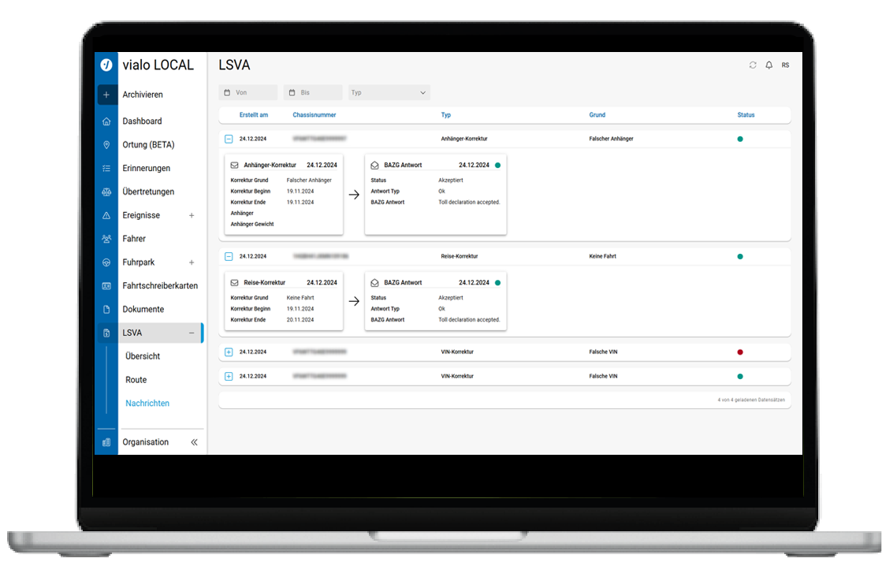
Task: Click the Fahrer people icon
Action: pyautogui.click(x=106, y=239)
